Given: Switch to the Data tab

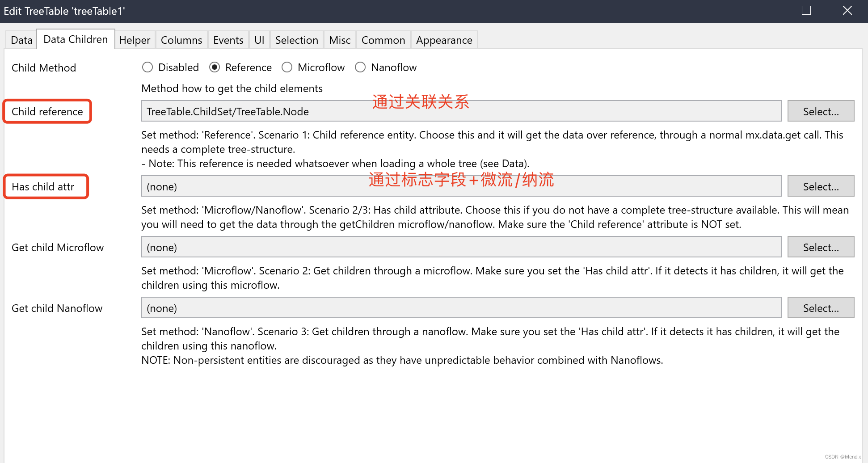Looking at the screenshot, I should coord(21,40).
